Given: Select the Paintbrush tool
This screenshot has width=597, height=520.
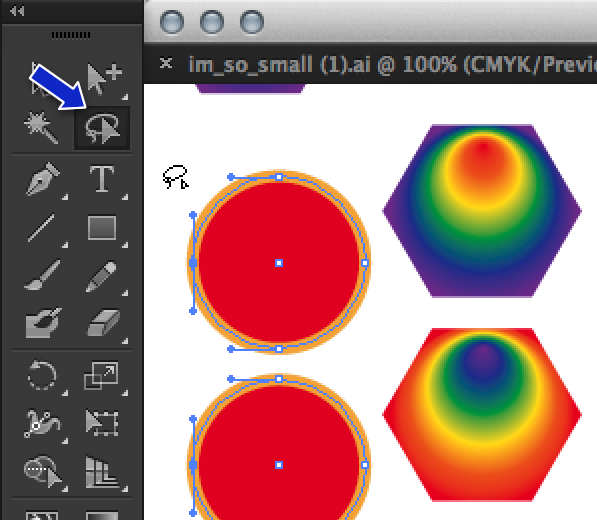Looking at the screenshot, I should point(42,275).
